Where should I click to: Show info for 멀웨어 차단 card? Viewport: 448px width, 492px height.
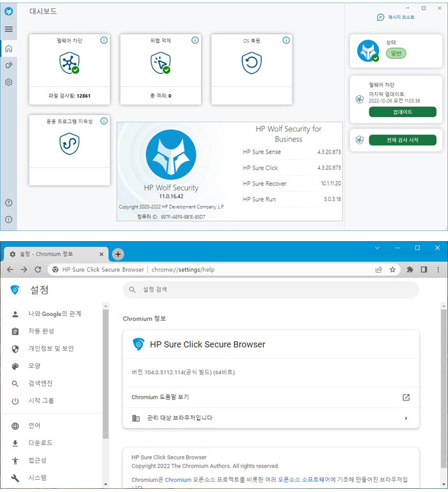click(x=104, y=40)
